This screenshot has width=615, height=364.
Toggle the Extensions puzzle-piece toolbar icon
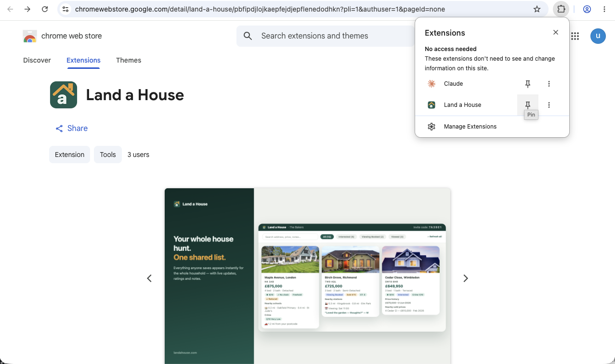[x=561, y=9]
